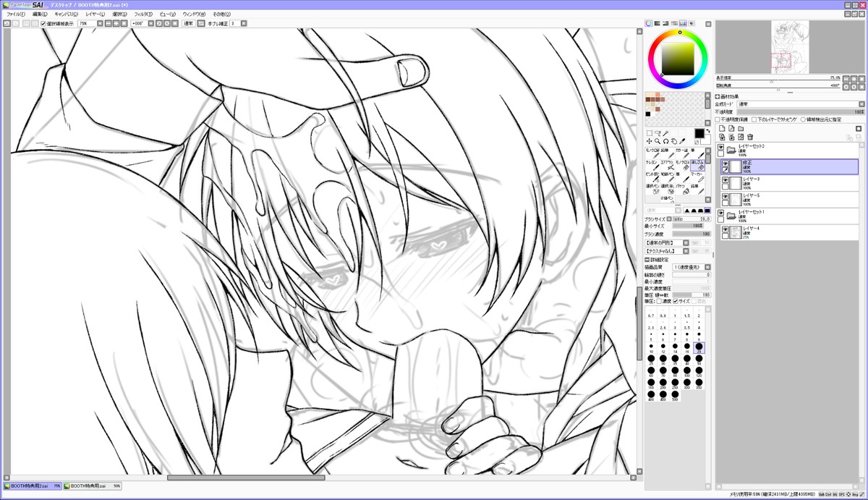Switch to the BOOTH特典用.sai 50% document tab
Viewport: 868px width, 500px height.
pos(92,486)
